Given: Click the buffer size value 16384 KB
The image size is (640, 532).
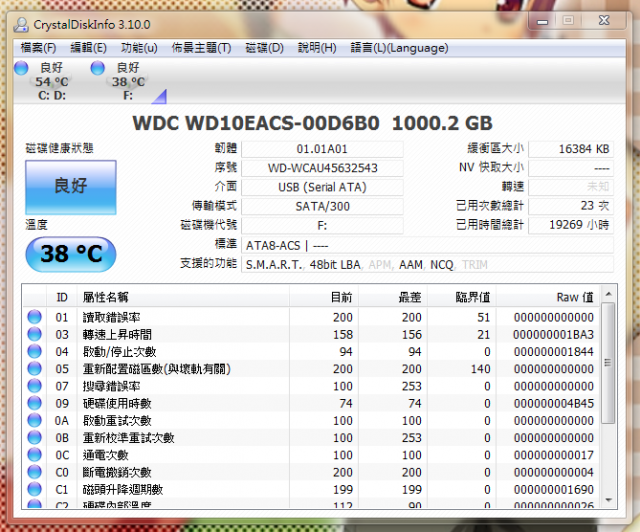Looking at the screenshot, I should (571, 149).
